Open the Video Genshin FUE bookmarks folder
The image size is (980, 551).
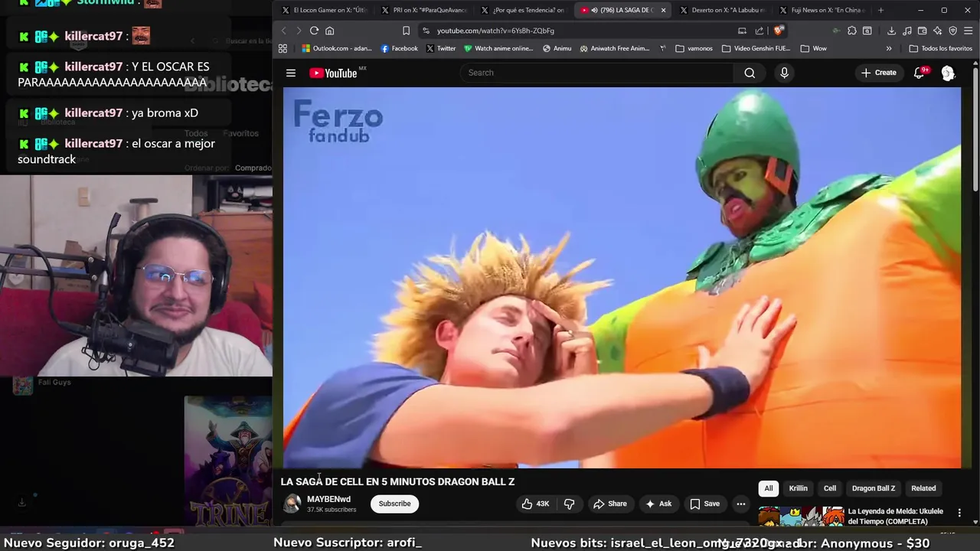point(756,48)
